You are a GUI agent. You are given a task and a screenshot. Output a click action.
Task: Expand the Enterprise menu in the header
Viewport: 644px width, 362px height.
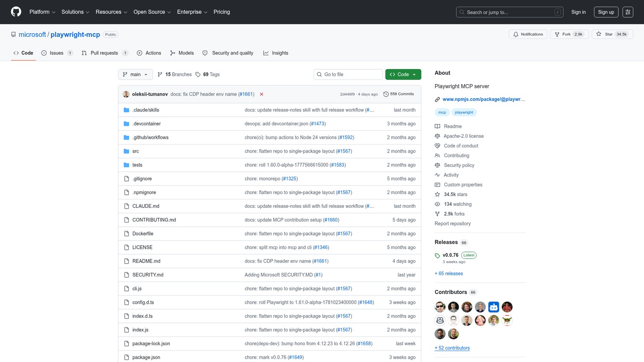192,12
